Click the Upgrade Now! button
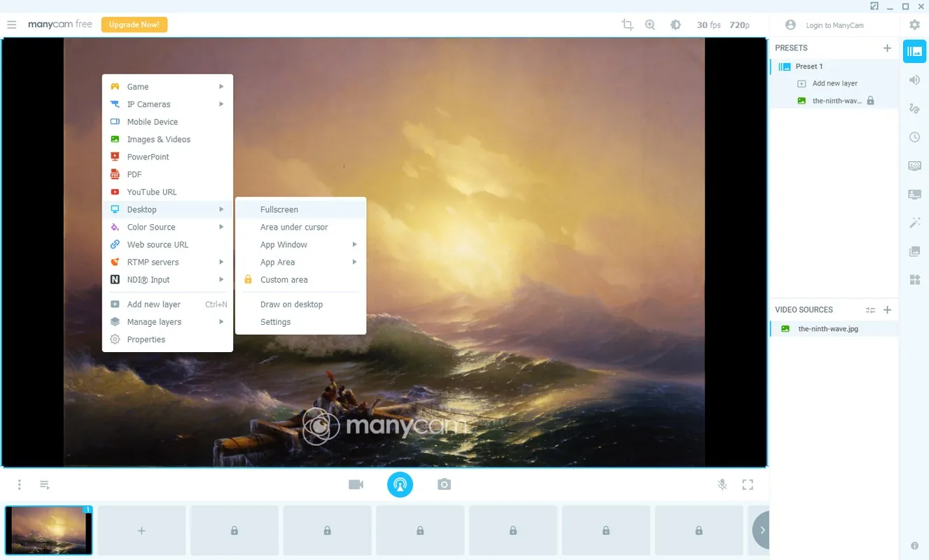929x560 pixels. pos(134,24)
